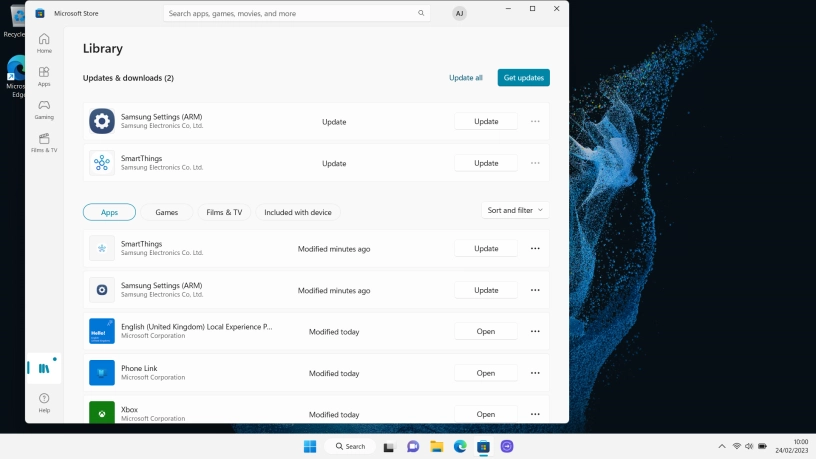Select the Included with device filter
816x459 pixels.
298,212
